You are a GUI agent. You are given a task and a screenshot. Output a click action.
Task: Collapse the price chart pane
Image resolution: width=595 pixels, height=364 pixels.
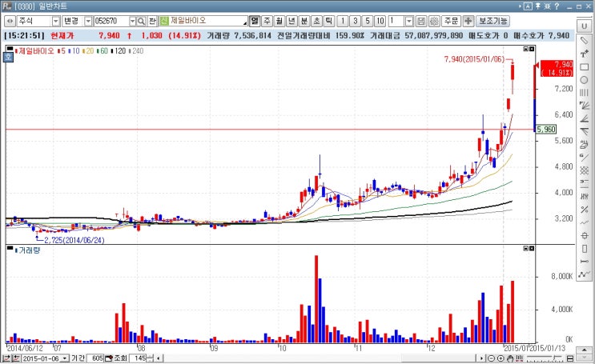click(526, 49)
